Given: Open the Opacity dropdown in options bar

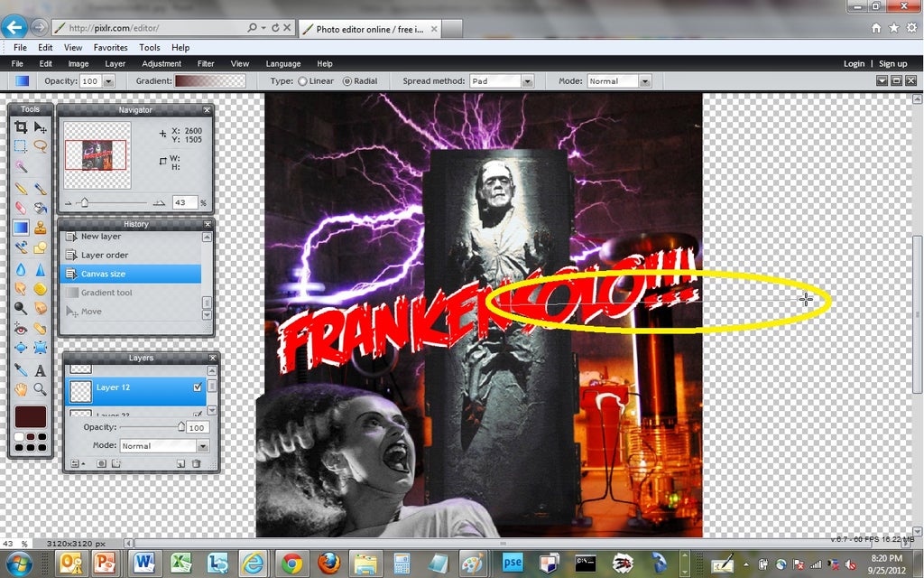Looking at the screenshot, I should [108, 81].
